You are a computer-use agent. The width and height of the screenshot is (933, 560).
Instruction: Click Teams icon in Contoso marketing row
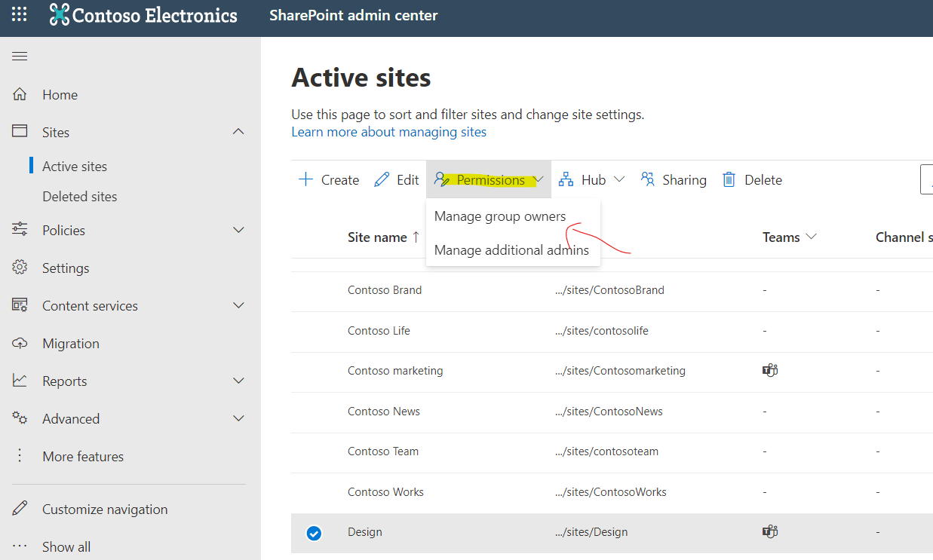pos(770,370)
